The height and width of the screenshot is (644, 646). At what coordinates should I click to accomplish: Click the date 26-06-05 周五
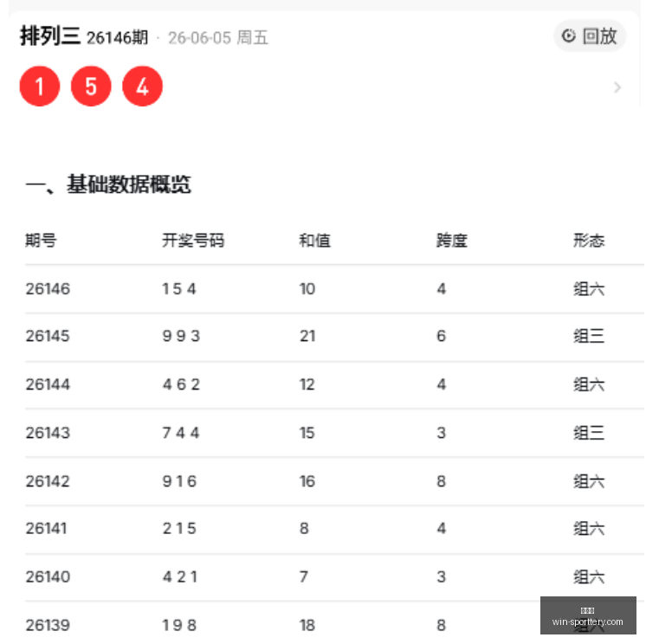[x=218, y=38]
